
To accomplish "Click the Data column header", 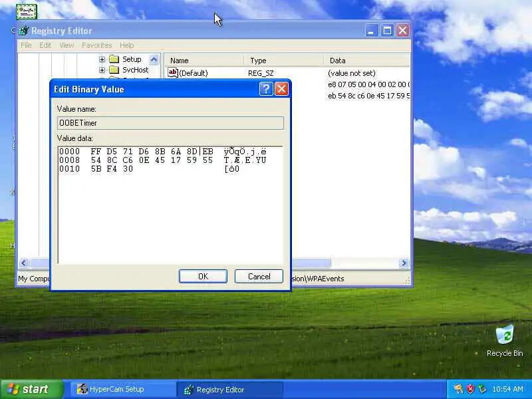I will [367, 61].
